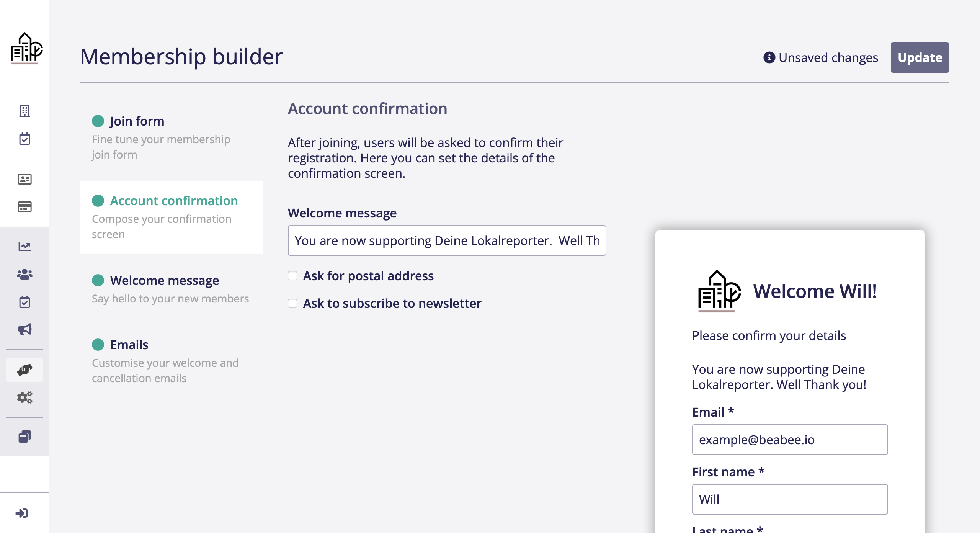Viewport: 980px width, 533px height.
Task: Enable Ask for postal address checkbox
Action: click(292, 276)
